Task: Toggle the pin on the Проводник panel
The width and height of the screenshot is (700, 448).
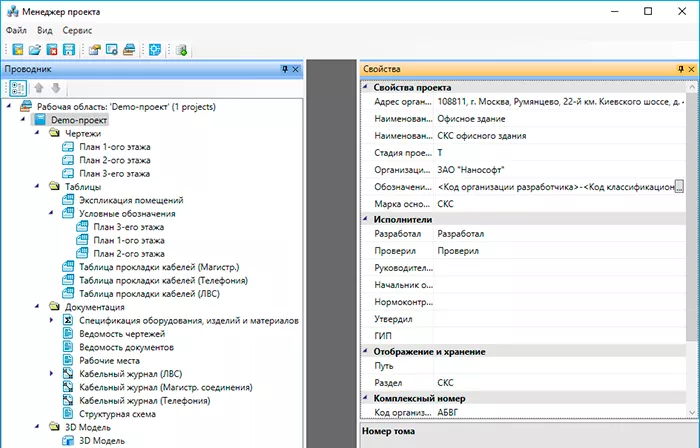Action: point(284,69)
